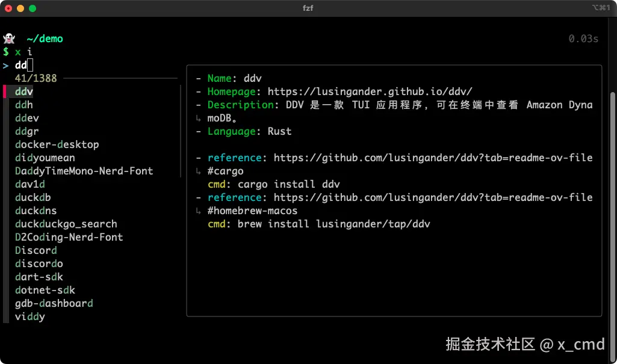Click the 'x i' command line text

click(23, 52)
